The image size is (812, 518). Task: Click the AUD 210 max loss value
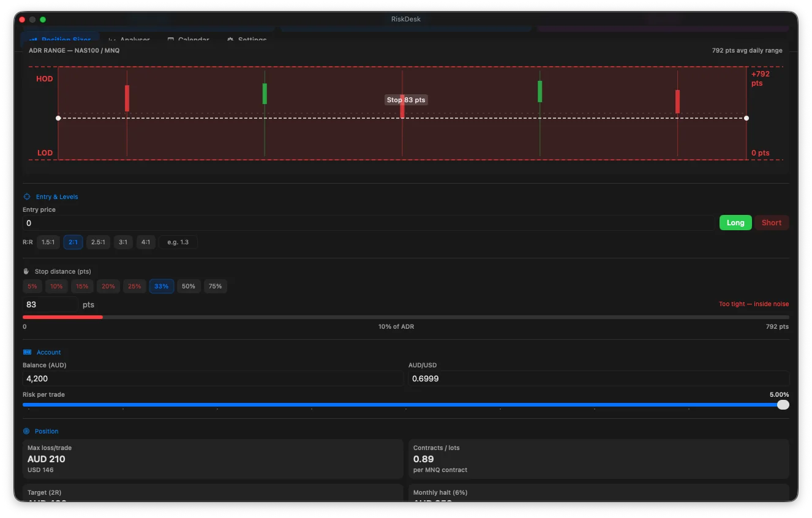tap(47, 459)
